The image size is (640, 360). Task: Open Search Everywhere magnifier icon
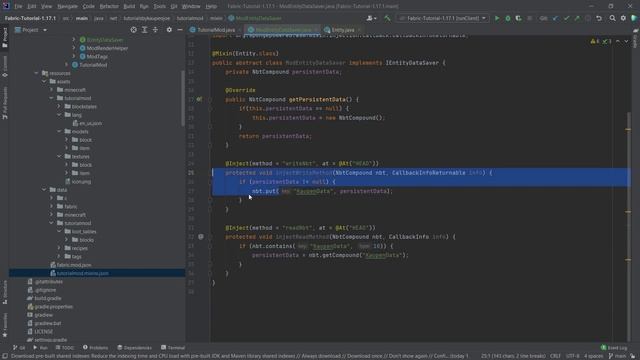[x=612, y=18]
